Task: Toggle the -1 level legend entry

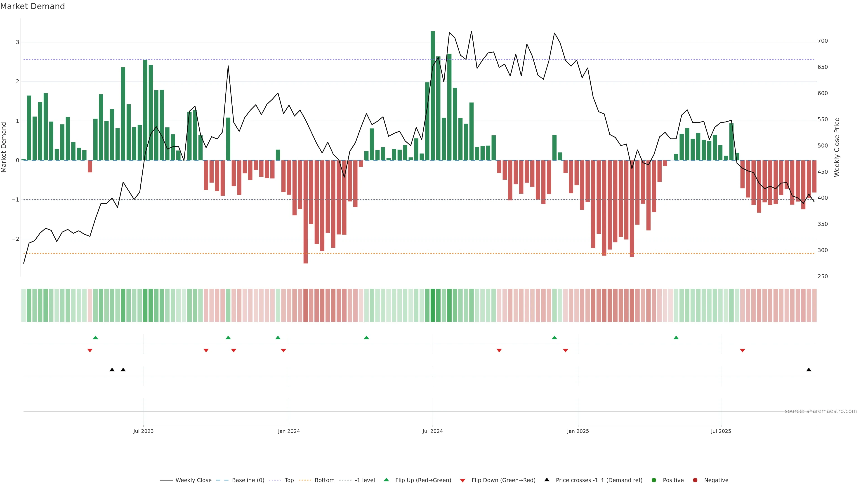Action: (365, 480)
